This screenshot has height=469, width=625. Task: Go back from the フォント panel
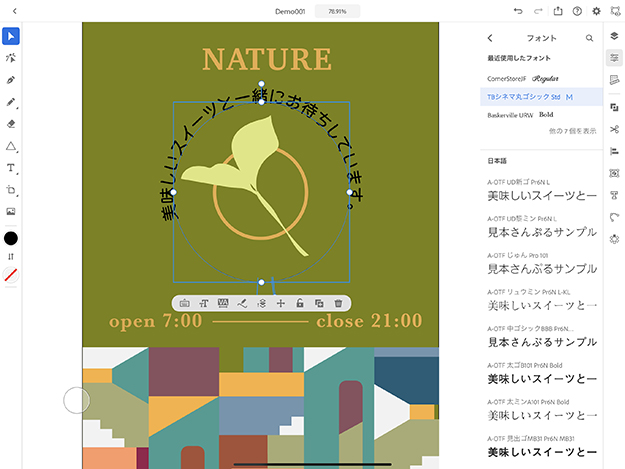[490, 37]
